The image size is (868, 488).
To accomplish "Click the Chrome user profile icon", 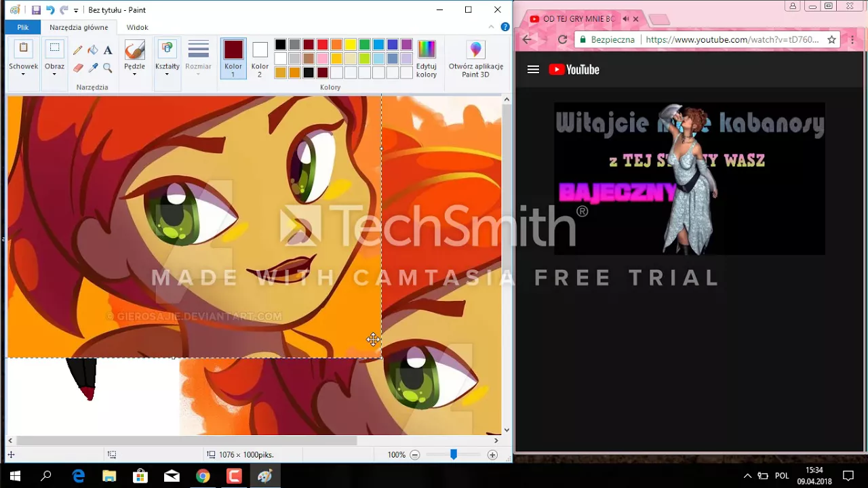I will click(792, 6).
